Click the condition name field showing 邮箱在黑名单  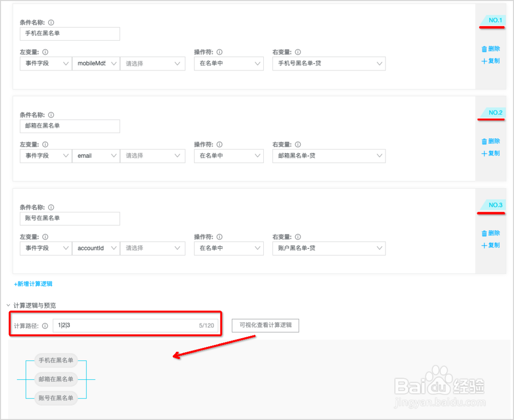[69, 126]
